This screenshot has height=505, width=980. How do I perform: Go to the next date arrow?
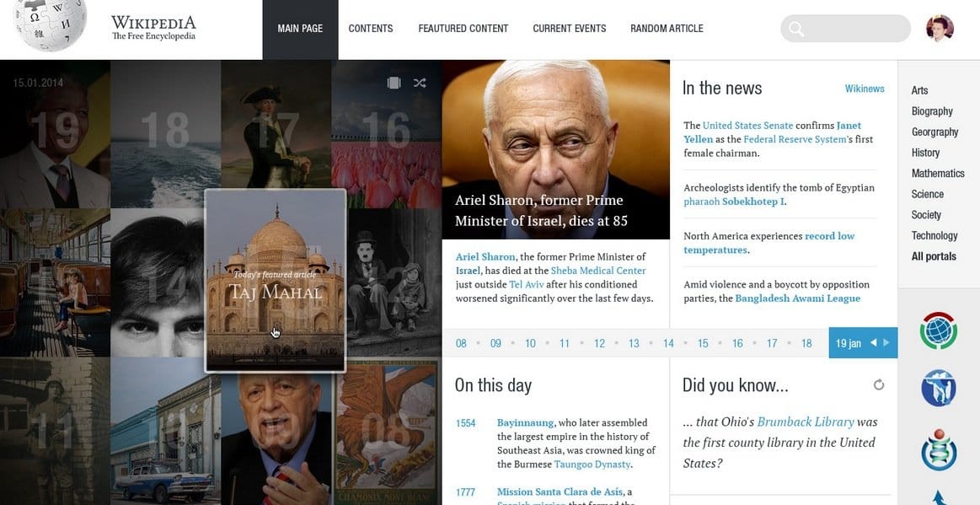[x=886, y=342]
